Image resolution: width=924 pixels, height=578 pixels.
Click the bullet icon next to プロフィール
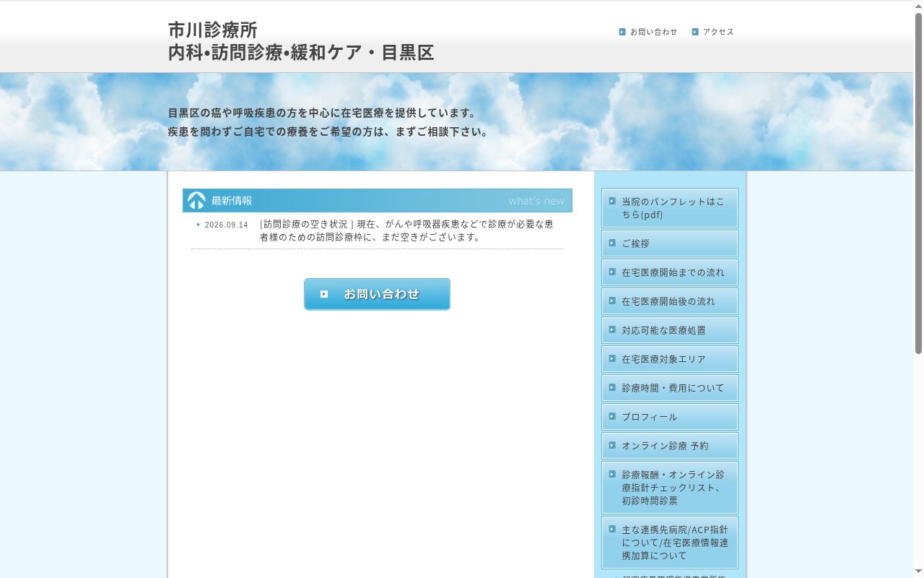tap(612, 416)
